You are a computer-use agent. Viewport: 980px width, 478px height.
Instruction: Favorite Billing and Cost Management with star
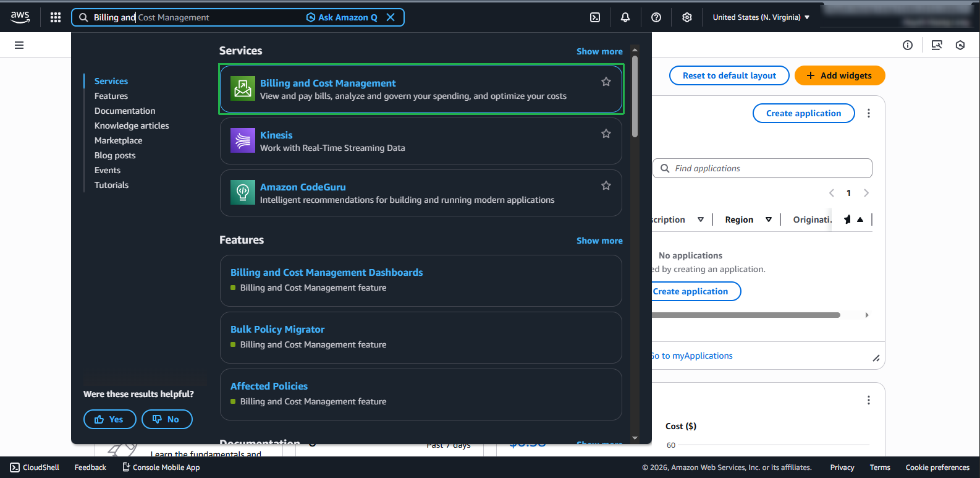606,82
